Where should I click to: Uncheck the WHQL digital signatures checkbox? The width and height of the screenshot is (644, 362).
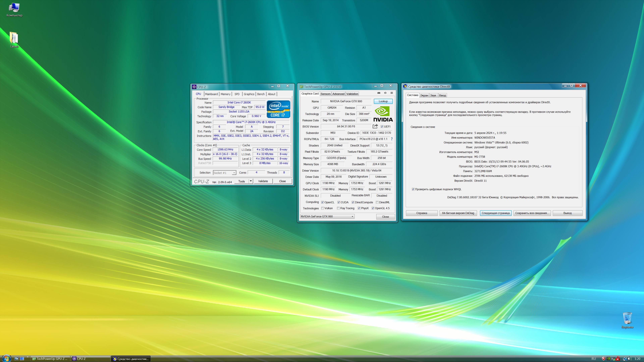pos(413,189)
